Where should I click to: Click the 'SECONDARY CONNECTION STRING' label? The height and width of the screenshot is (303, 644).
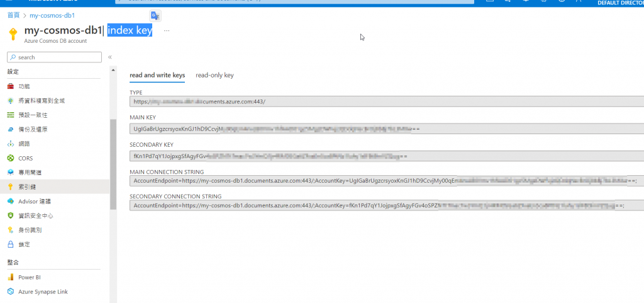(x=175, y=196)
